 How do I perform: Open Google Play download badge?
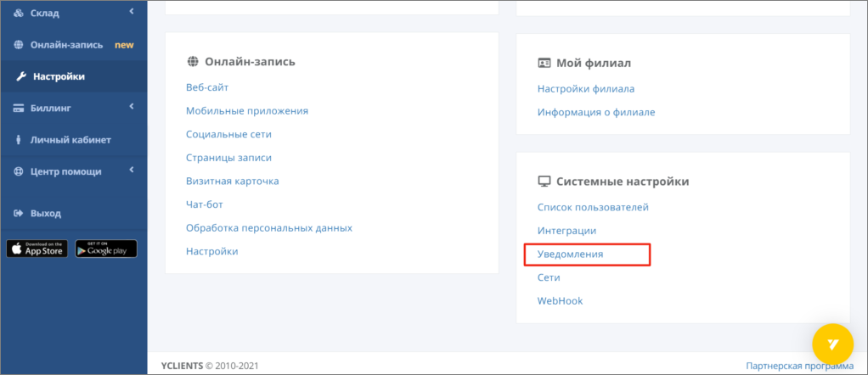tap(106, 249)
